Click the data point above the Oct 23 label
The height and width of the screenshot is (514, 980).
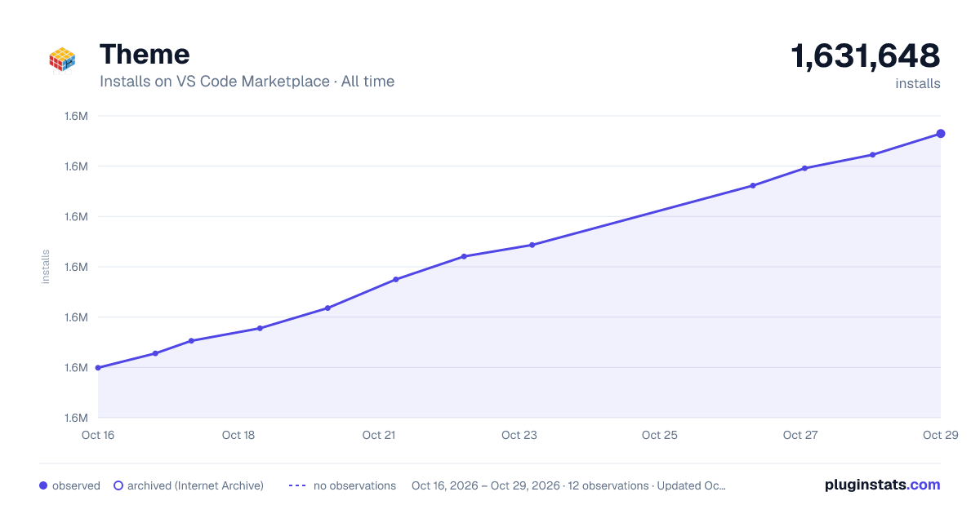click(532, 245)
